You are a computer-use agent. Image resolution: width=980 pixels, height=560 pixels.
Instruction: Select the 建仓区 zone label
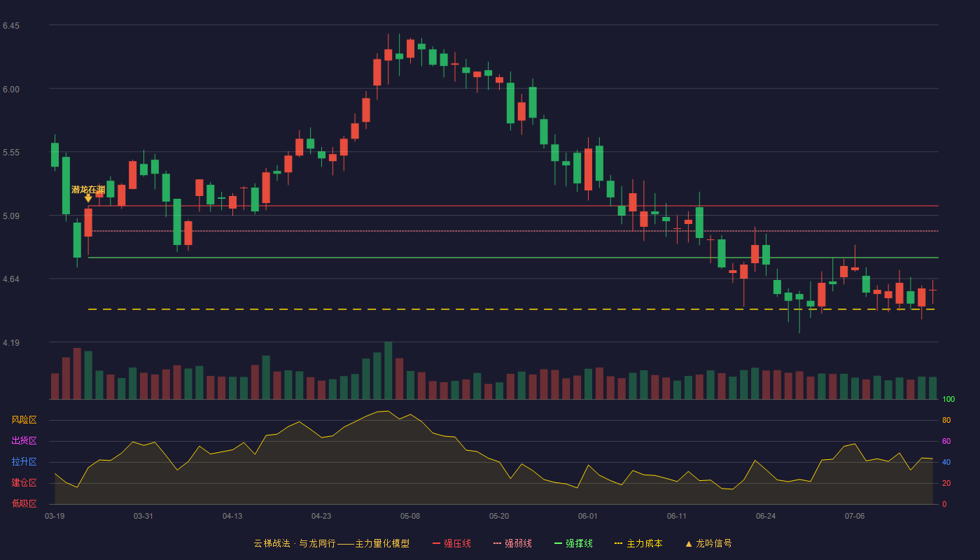pos(24,483)
